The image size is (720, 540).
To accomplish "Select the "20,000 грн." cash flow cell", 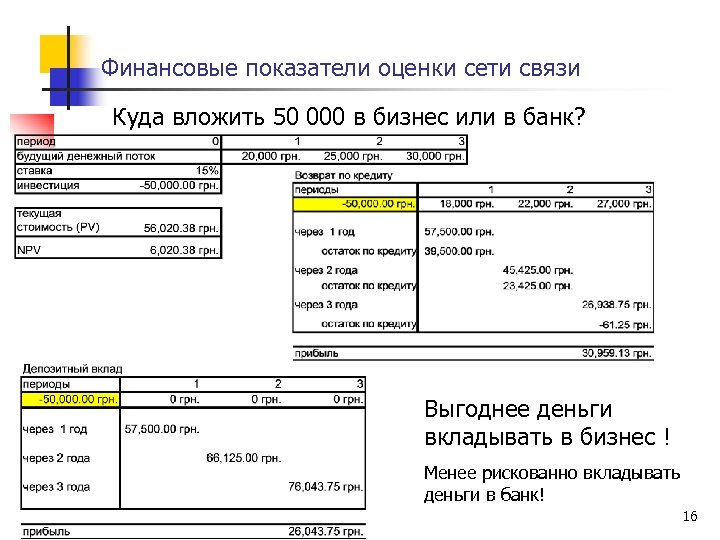I will coord(271,156).
